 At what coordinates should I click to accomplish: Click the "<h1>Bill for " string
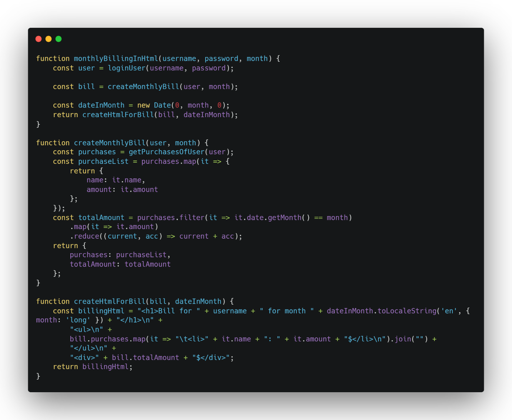169,311
